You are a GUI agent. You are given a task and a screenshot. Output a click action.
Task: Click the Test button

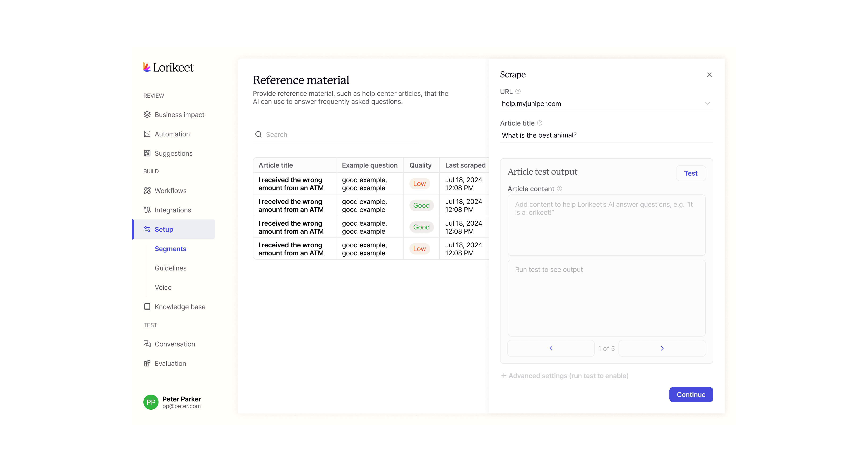(x=690, y=173)
